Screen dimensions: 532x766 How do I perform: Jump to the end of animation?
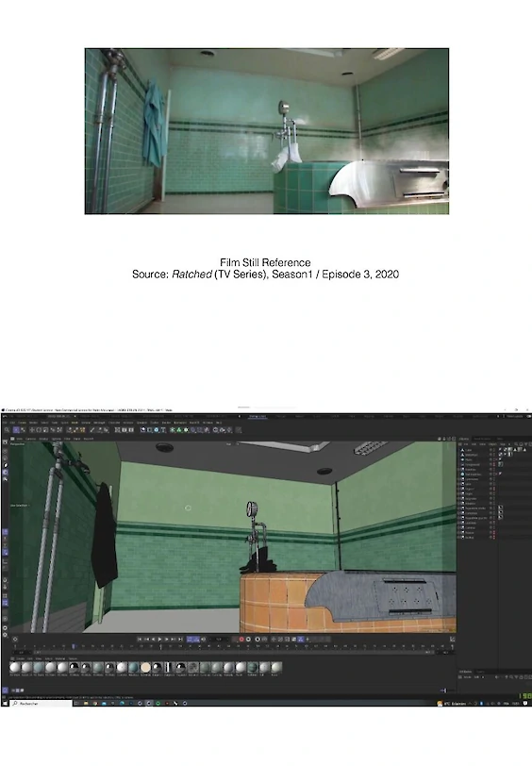180,639
